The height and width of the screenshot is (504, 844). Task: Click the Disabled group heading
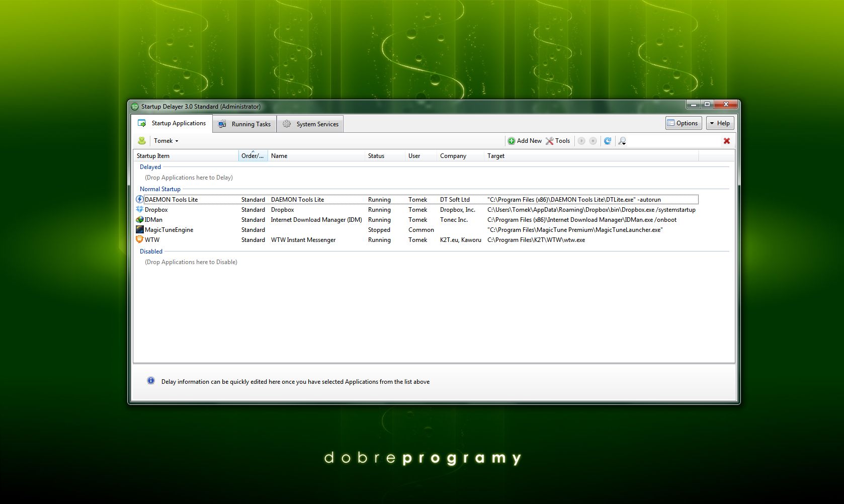coord(151,251)
